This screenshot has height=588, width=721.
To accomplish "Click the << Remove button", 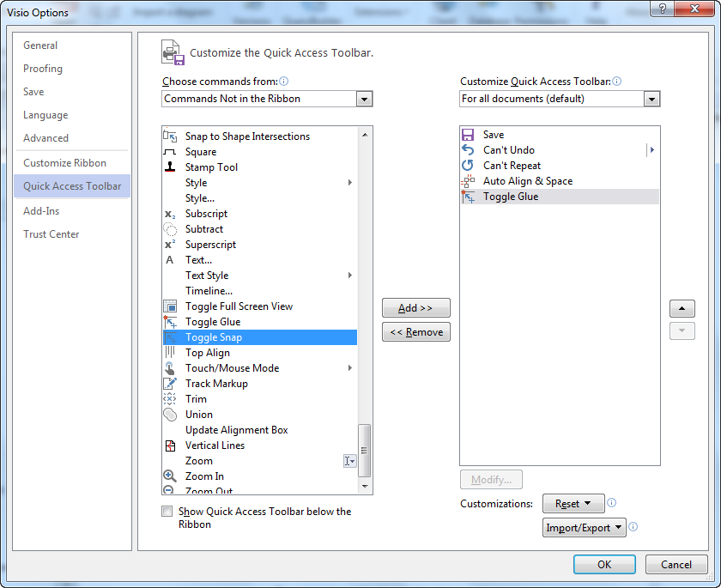I will tap(415, 332).
